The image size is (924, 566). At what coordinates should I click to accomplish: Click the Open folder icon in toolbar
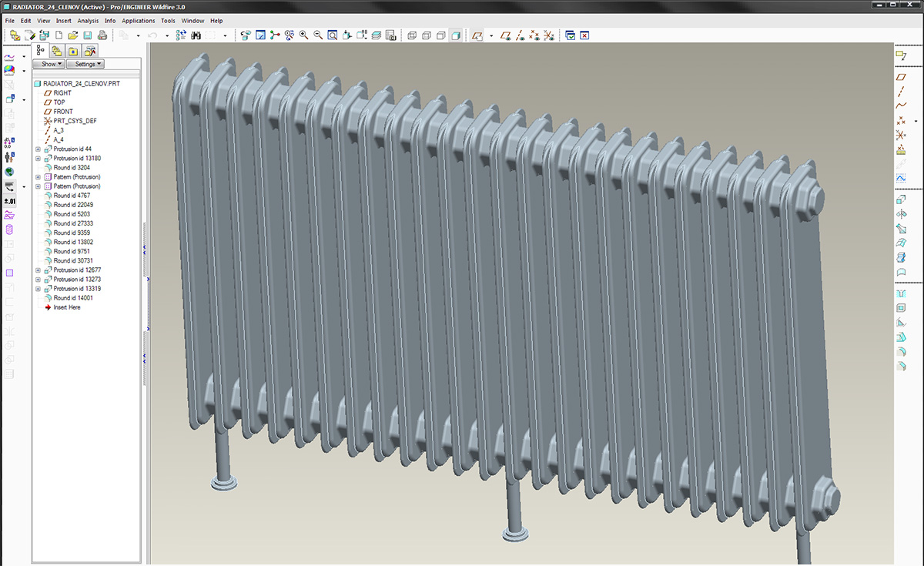73,35
